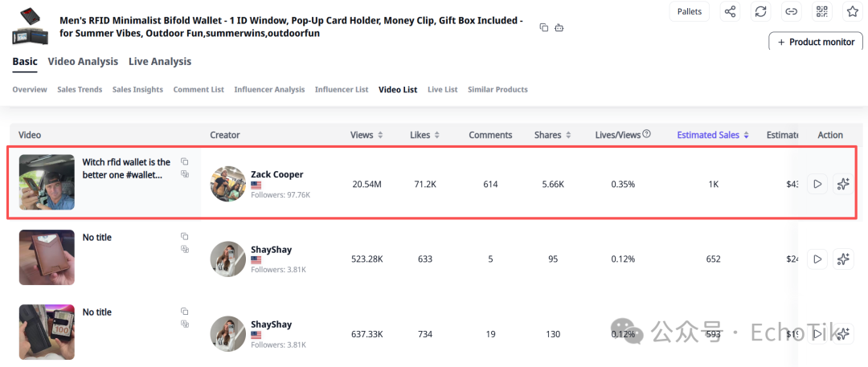The width and height of the screenshot is (868, 367).
Task: Open the Similar Products sub-tab
Action: tap(497, 89)
